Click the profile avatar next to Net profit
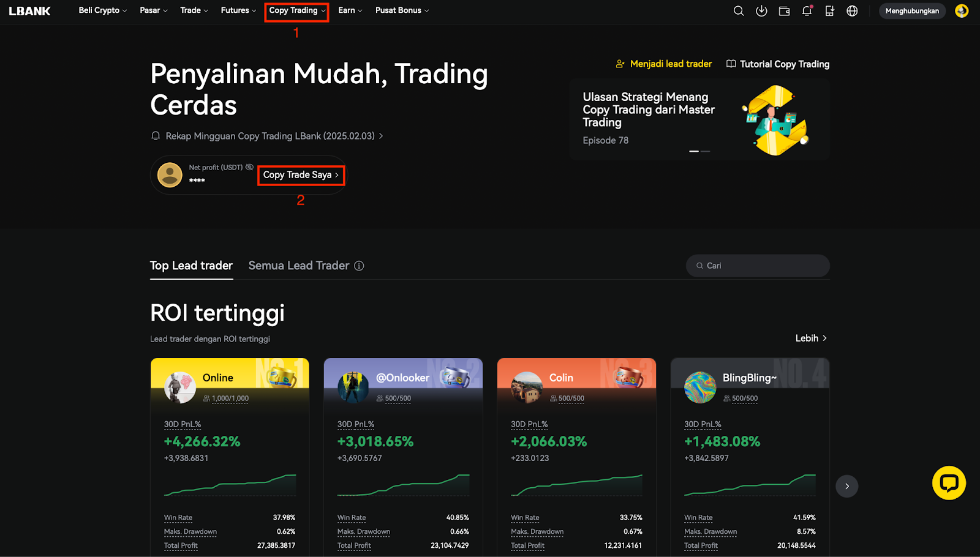Screen dimensions: 980x557 [170, 175]
